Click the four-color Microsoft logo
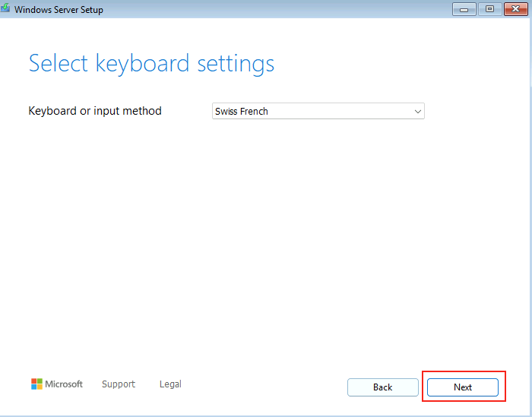Screen dimensions: 532x417 [x=36, y=384]
